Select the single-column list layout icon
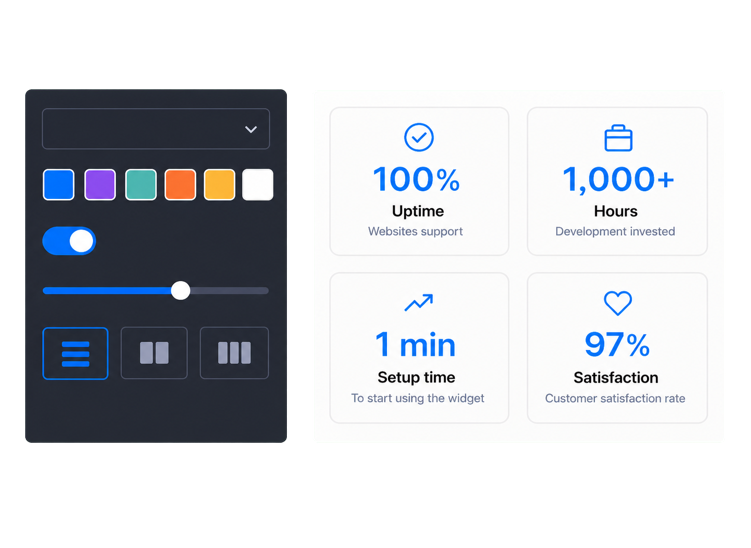The width and height of the screenshot is (751, 548). pyautogui.click(x=75, y=354)
